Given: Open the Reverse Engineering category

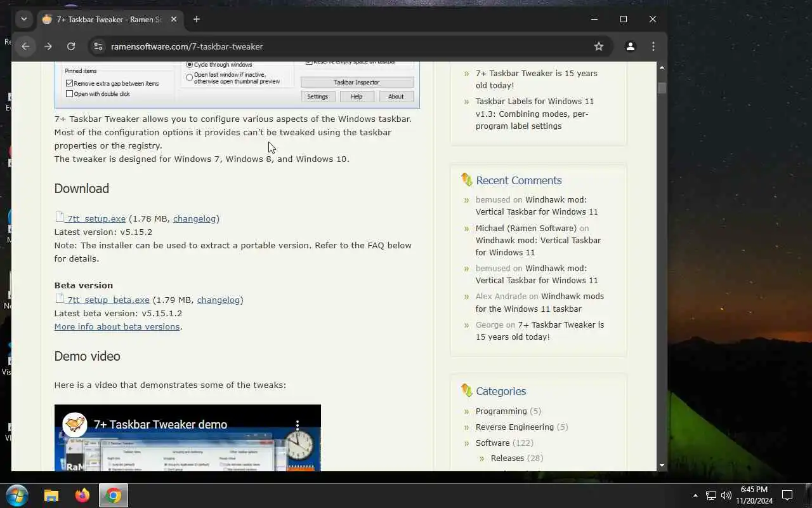Looking at the screenshot, I should tap(514, 427).
